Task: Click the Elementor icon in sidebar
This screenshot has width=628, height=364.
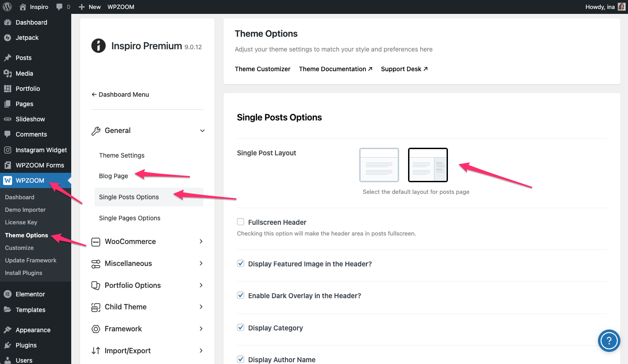Action: tap(7, 294)
